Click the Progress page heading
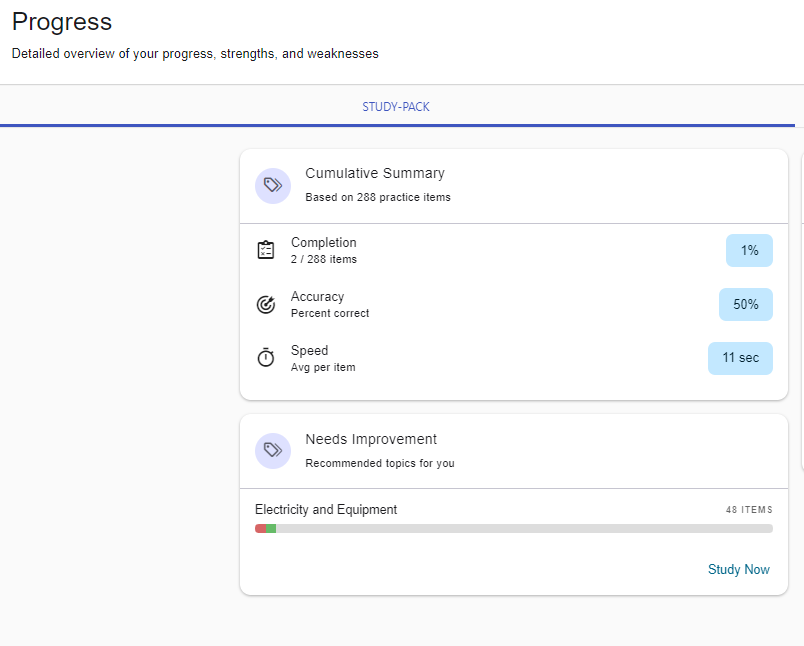This screenshot has width=804, height=646. [62, 22]
